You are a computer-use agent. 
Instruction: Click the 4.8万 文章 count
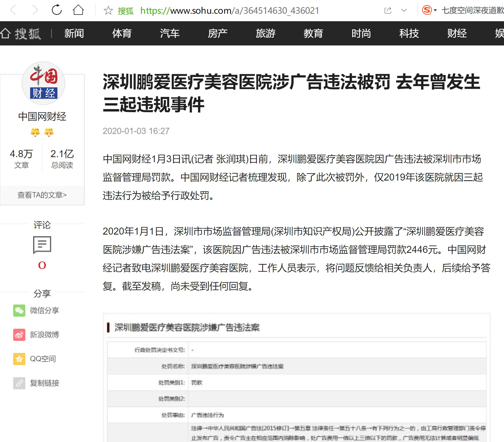click(21, 159)
